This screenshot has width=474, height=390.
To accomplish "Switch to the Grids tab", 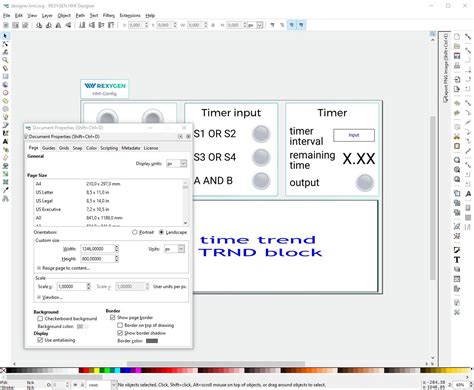I will coord(64,148).
